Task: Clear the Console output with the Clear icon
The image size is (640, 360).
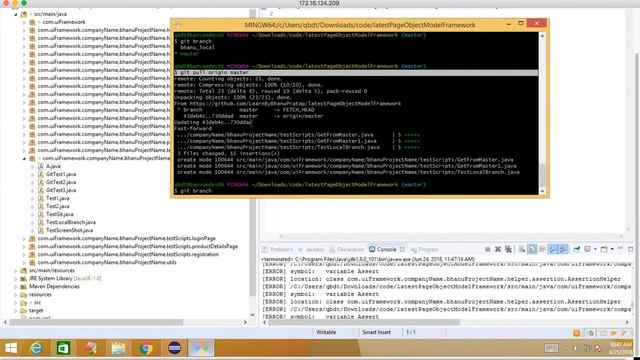Action: click(522, 249)
